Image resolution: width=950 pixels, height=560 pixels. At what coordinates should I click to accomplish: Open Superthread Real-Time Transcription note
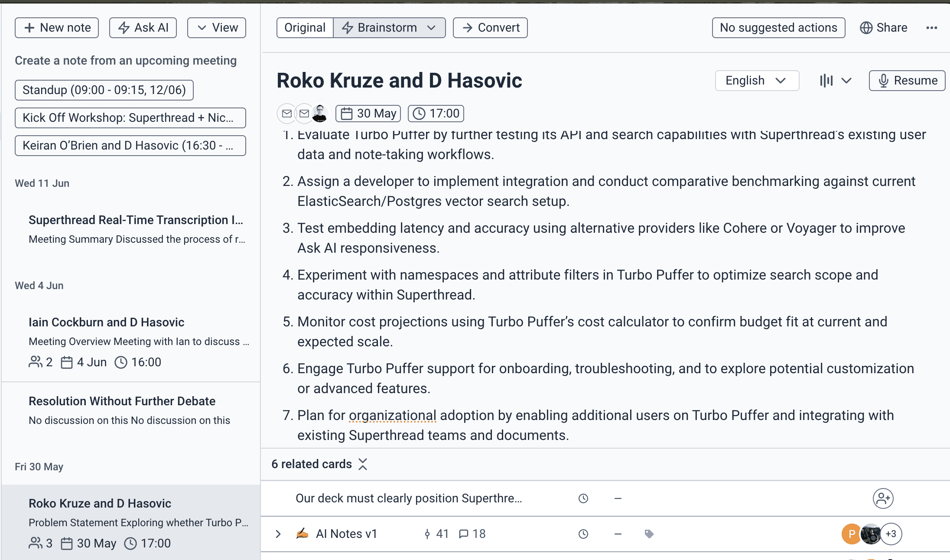136,220
